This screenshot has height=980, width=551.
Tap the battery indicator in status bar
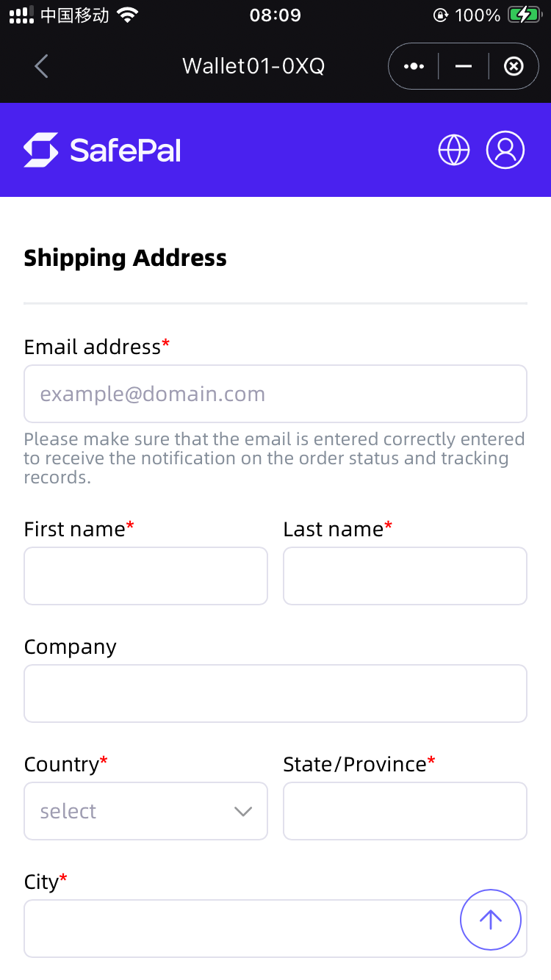click(525, 15)
